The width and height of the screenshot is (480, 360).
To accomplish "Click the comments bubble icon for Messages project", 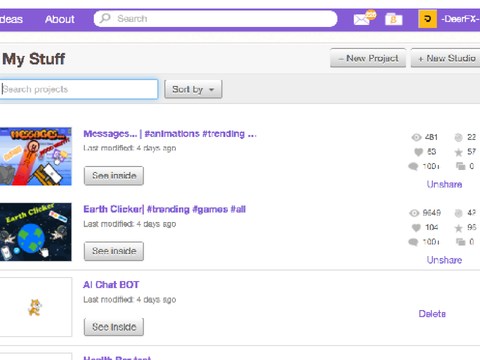I will pyautogui.click(x=413, y=166).
